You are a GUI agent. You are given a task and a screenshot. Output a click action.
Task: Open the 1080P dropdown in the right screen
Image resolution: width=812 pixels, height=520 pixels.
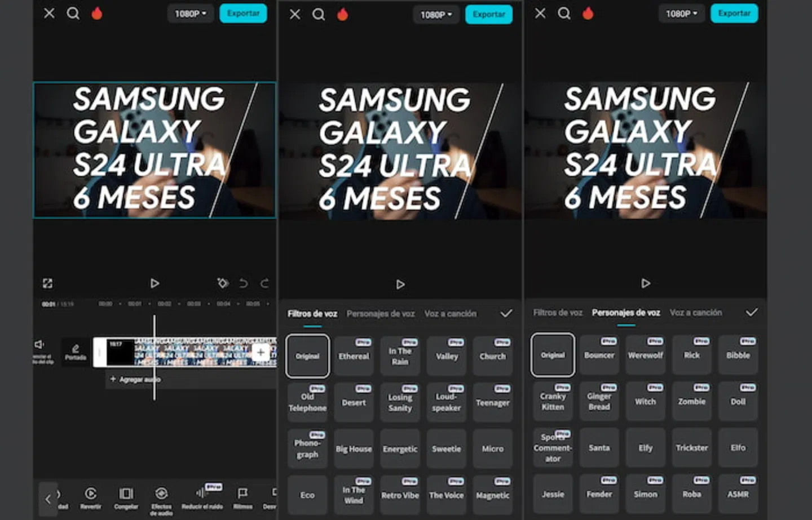[681, 14]
